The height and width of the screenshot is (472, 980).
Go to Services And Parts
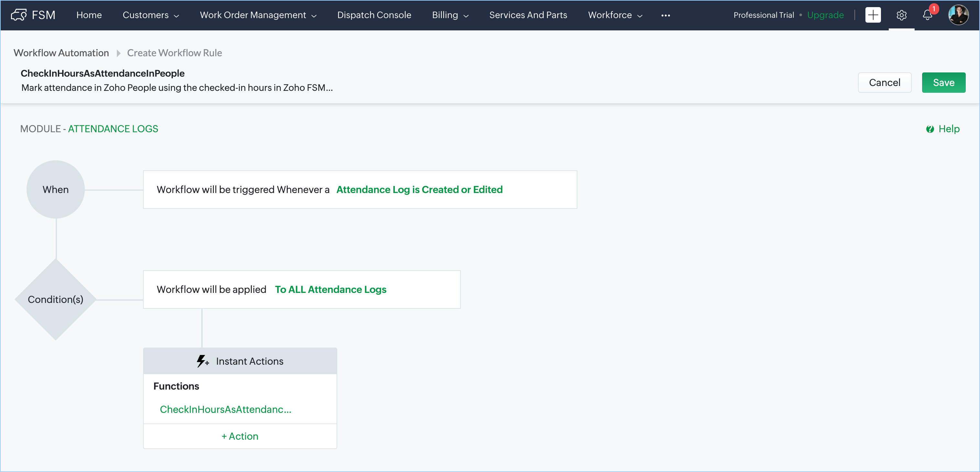528,15
